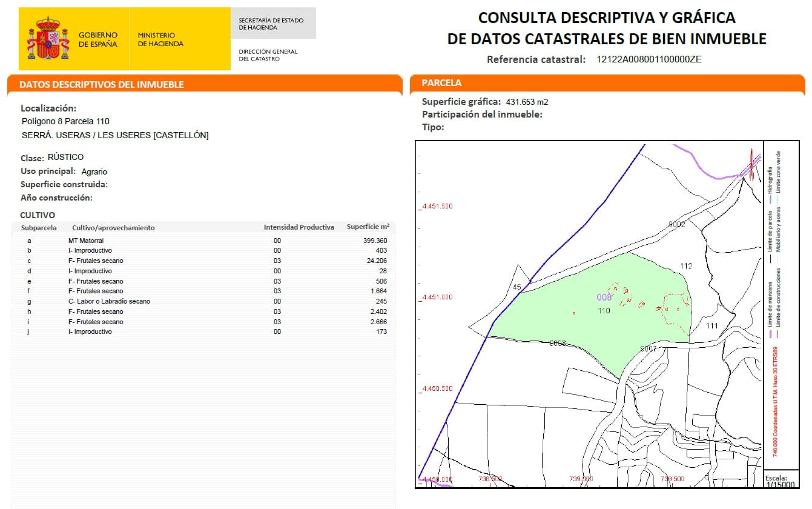Click the "Referencia catastral:" label
Viewport: 812px width, 509px height.
(x=536, y=59)
